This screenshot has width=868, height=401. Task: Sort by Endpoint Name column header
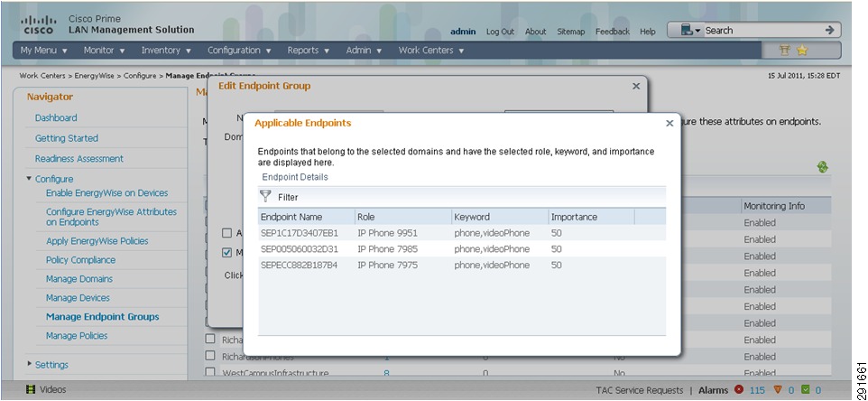[x=306, y=217]
